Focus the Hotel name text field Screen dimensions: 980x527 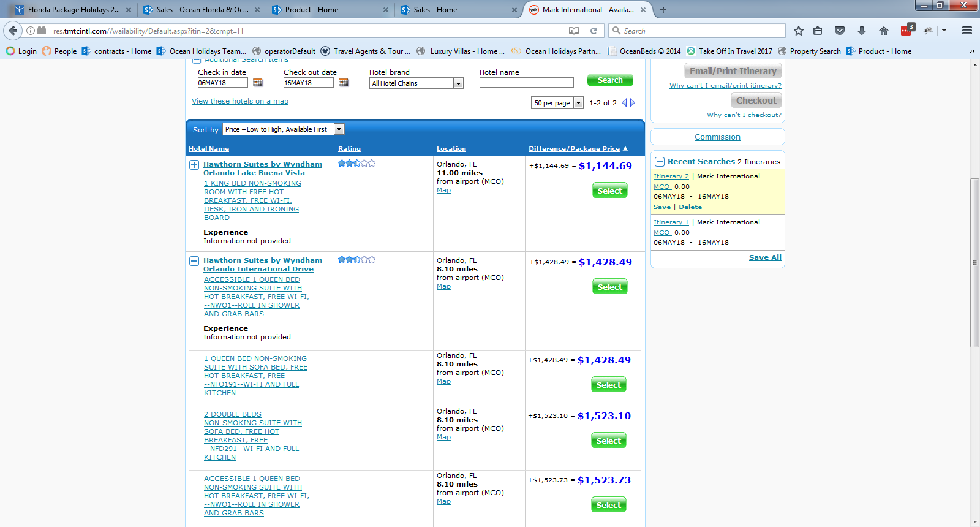tap(527, 83)
